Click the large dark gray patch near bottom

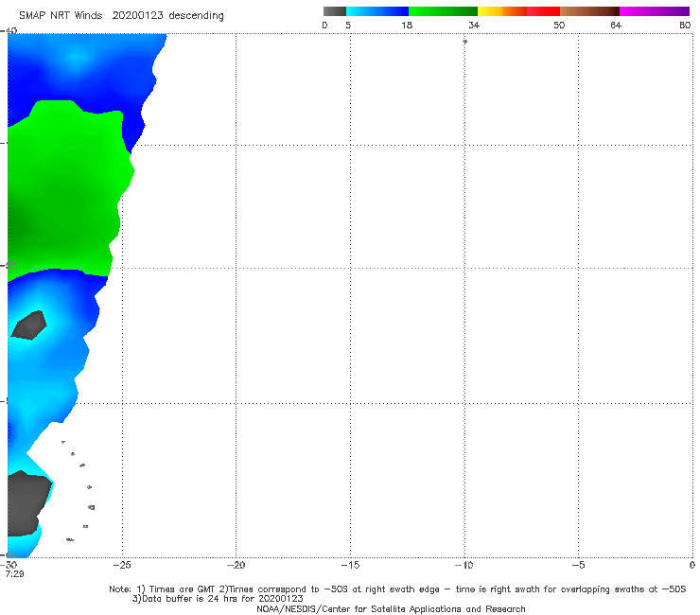point(26,503)
